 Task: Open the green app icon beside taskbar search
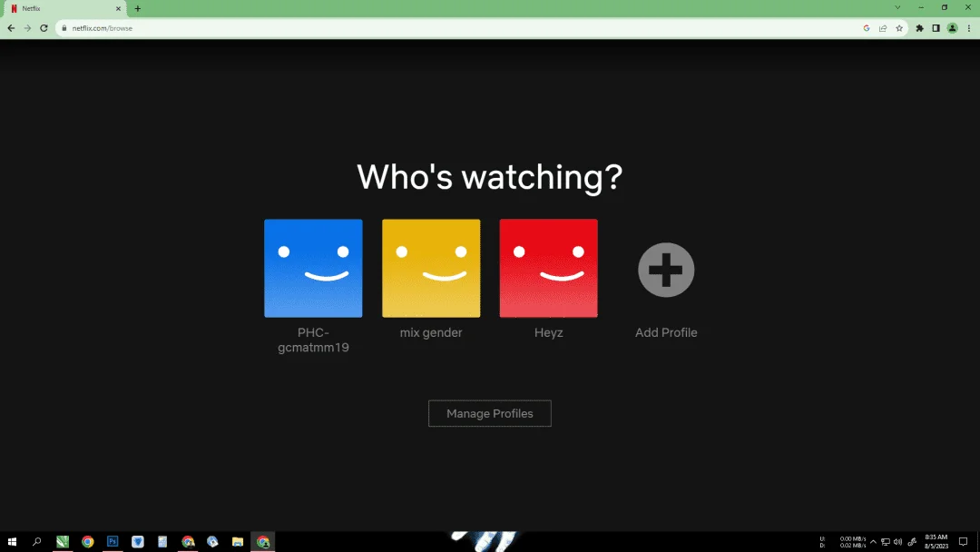pyautogui.click(x=63, y=541)
